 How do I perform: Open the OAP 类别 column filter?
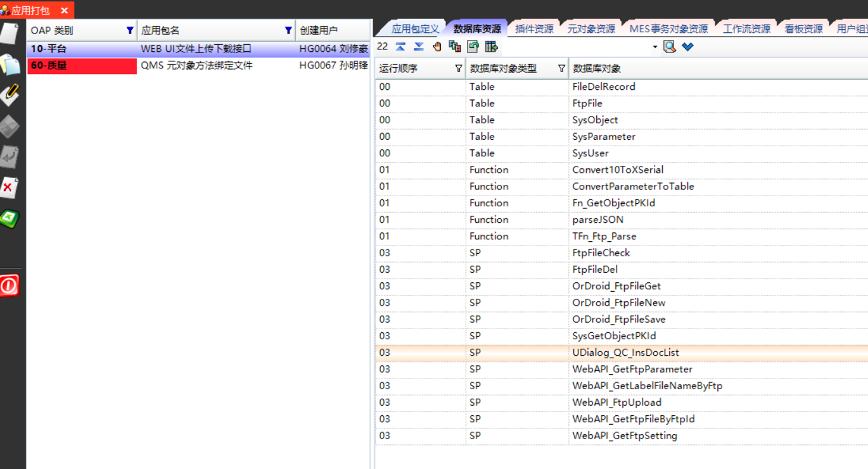pos(130,30)
